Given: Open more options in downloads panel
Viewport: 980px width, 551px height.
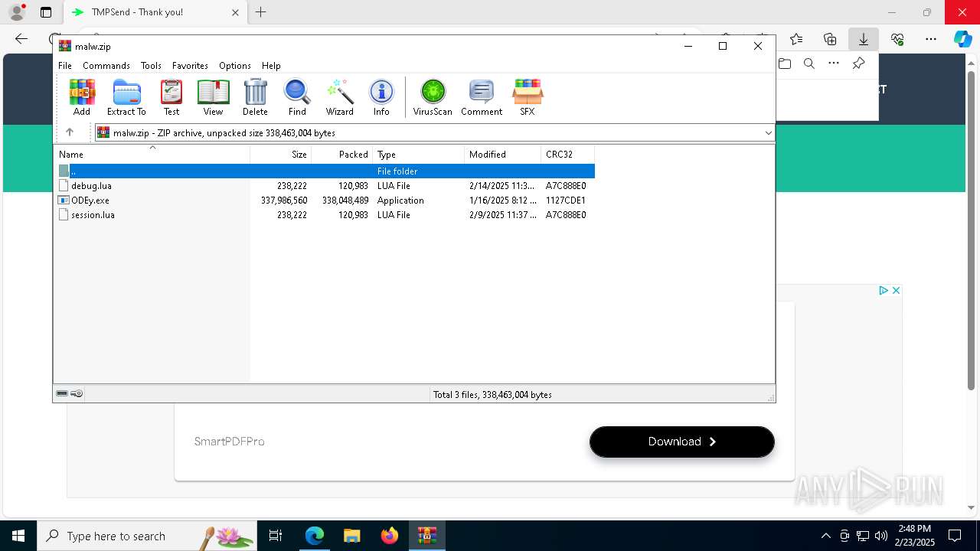Looking at the screenshot, I should 834,64.
